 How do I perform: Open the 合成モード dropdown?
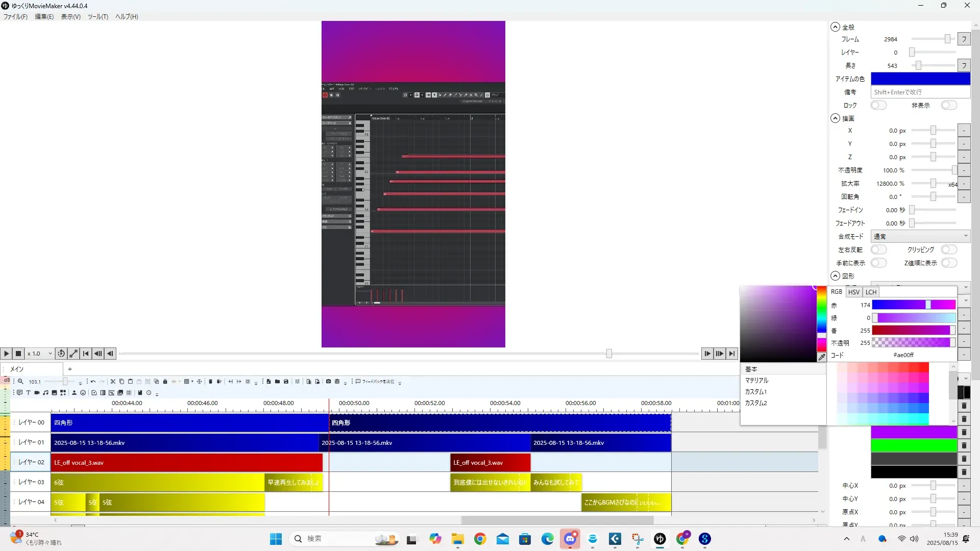pyautogui.click(x=920, y=236)
